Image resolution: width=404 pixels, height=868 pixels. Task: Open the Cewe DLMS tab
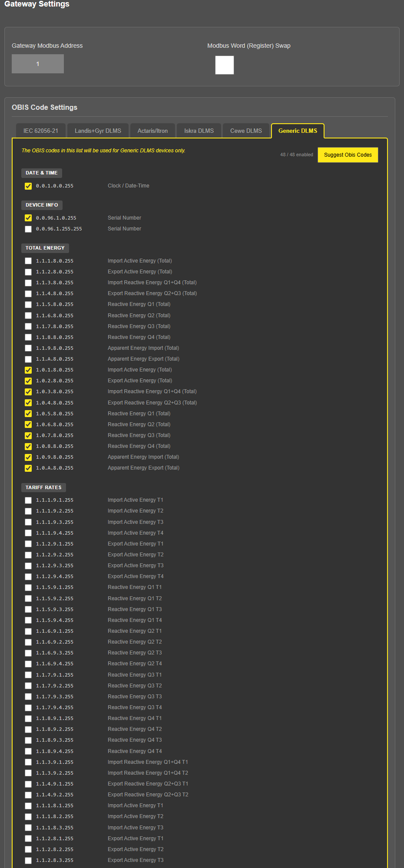246,131
